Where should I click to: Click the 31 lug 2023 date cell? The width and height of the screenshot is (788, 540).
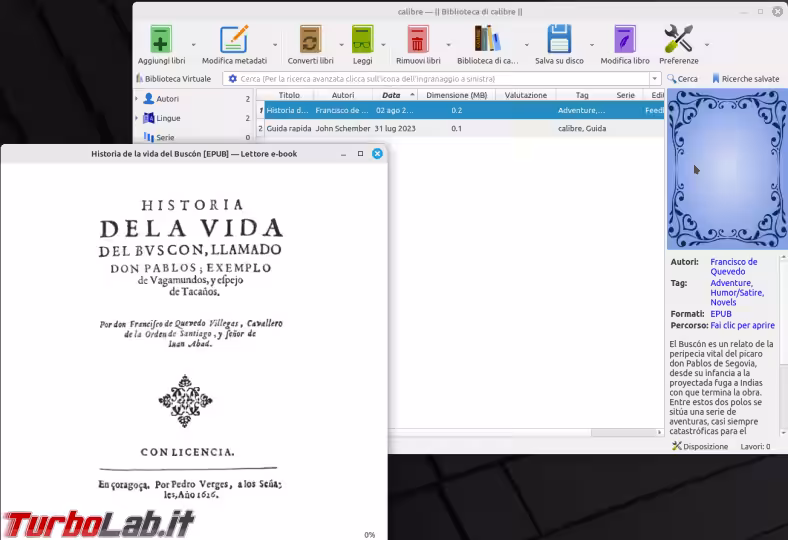(x=395, y=129)
